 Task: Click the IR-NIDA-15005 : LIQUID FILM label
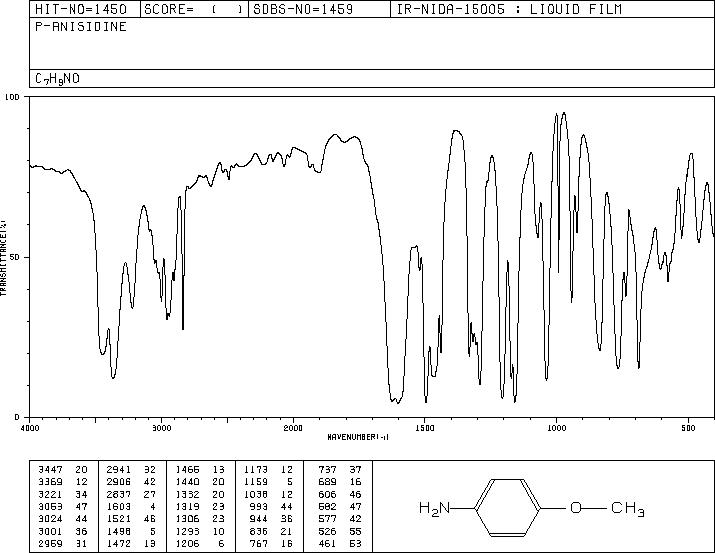tap(509, 9)
